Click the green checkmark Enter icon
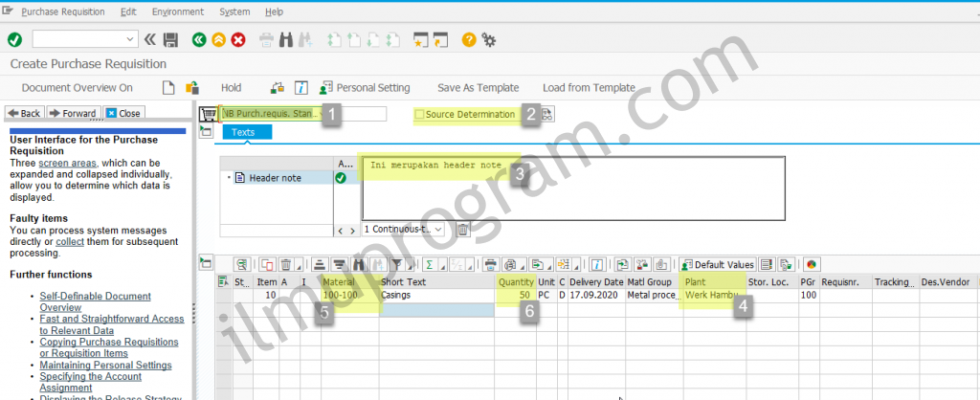 [x=14, y=39]
